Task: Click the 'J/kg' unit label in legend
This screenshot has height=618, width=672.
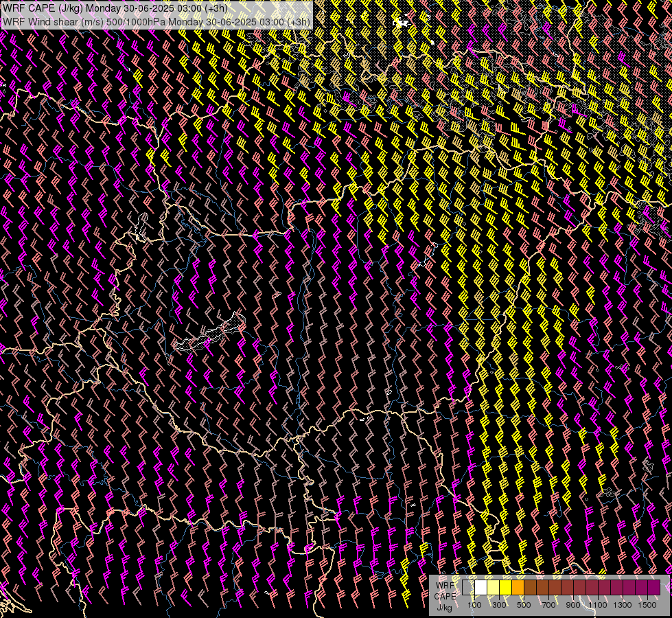Action: [x=445, y=608]
